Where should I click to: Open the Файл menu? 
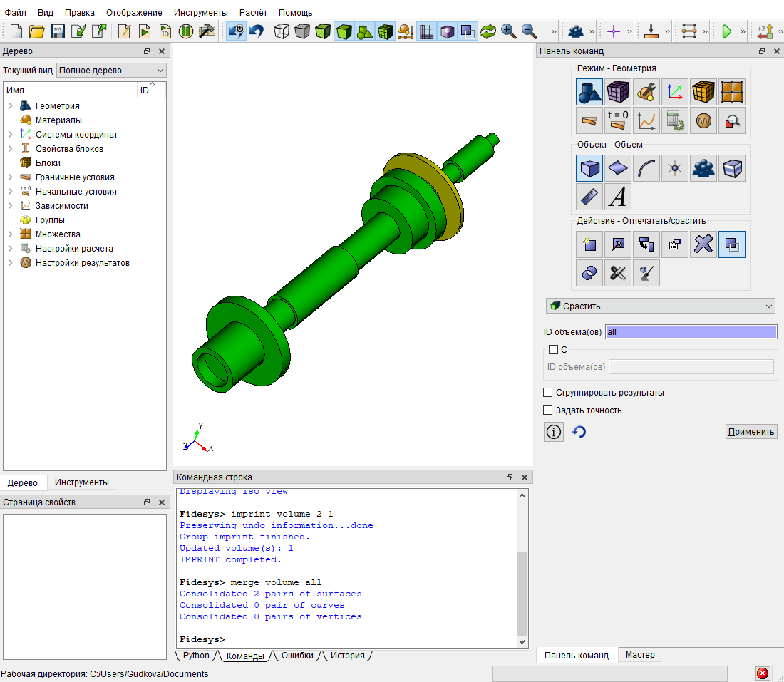(16, 13)
